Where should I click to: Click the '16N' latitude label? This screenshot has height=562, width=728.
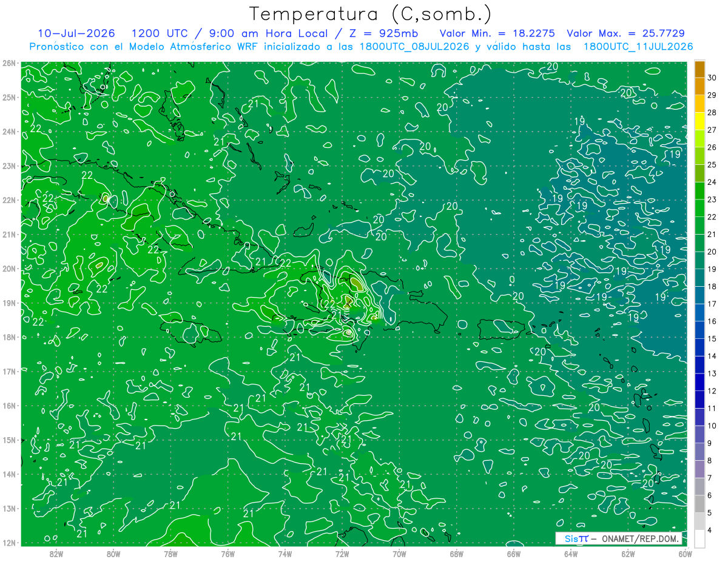9,406
